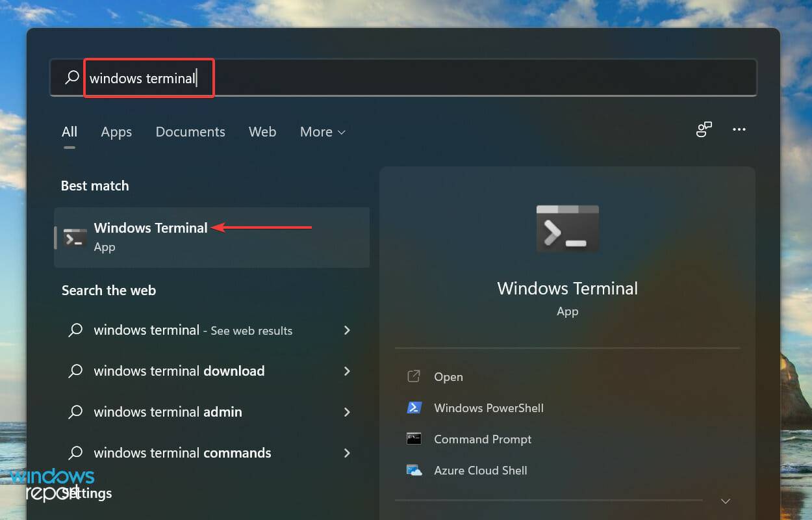Click the Windows Terminal icon under Best match
812x520 pixels.
[73, 237]
